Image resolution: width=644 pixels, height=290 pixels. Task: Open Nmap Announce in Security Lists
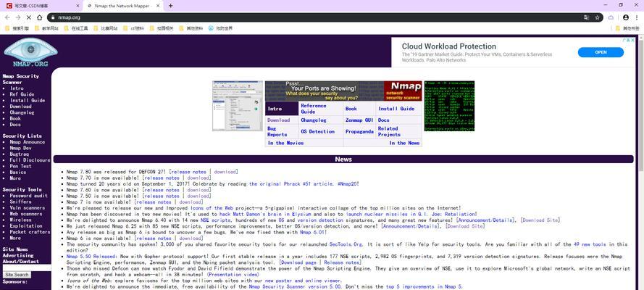(28, 141)
